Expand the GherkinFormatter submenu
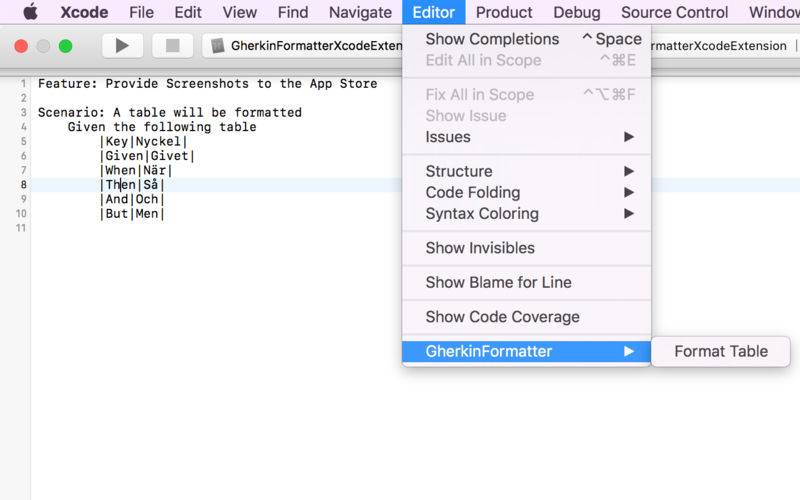 [527, 351]
